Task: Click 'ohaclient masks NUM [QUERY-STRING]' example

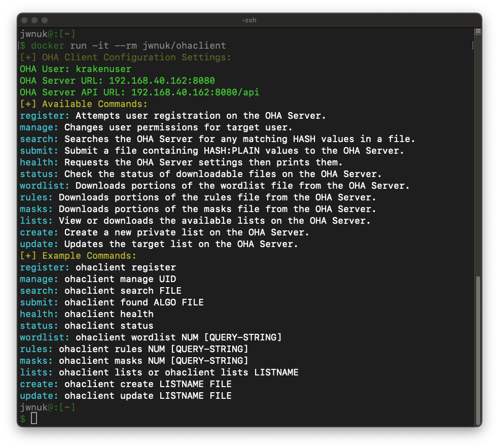Action: [153, 361]
